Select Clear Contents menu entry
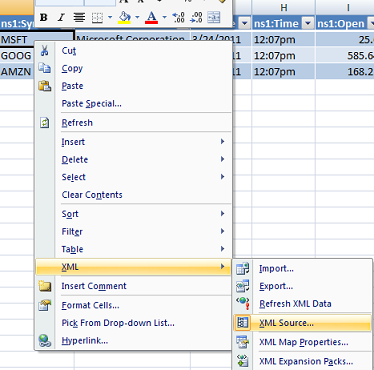The width and height of the screenshot is (374, 370). click(x=133, y=195)
